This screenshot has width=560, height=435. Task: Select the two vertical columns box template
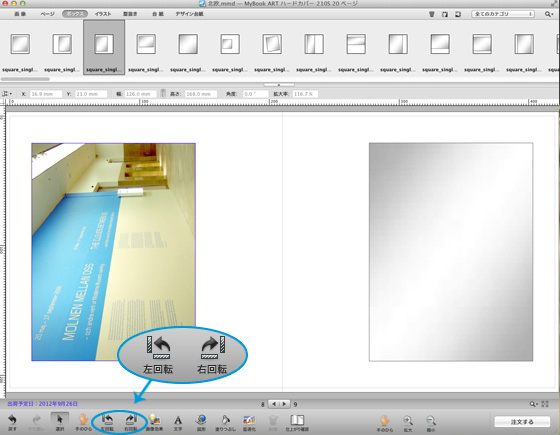314,44
